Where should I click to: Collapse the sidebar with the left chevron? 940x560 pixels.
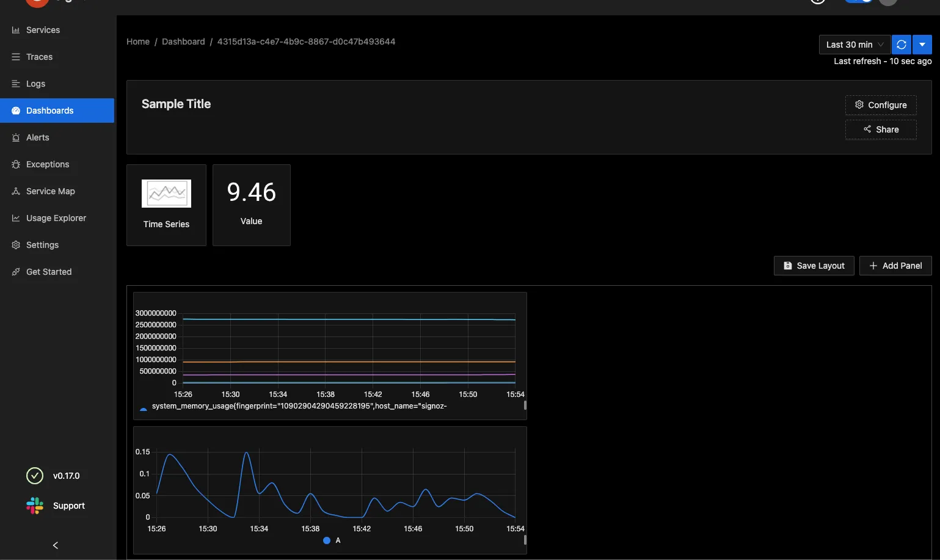pyautogui.click(x=56, y=545)
